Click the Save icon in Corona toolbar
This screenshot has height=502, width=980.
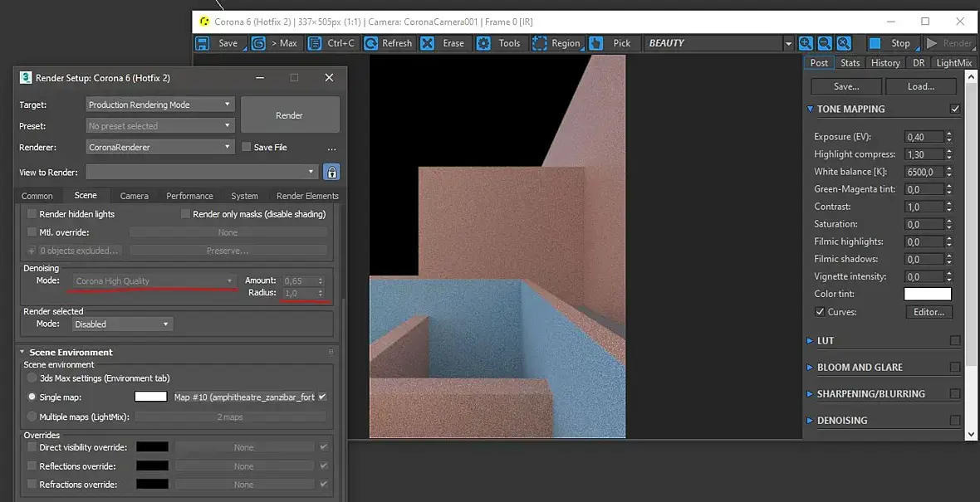pos(202,43)
